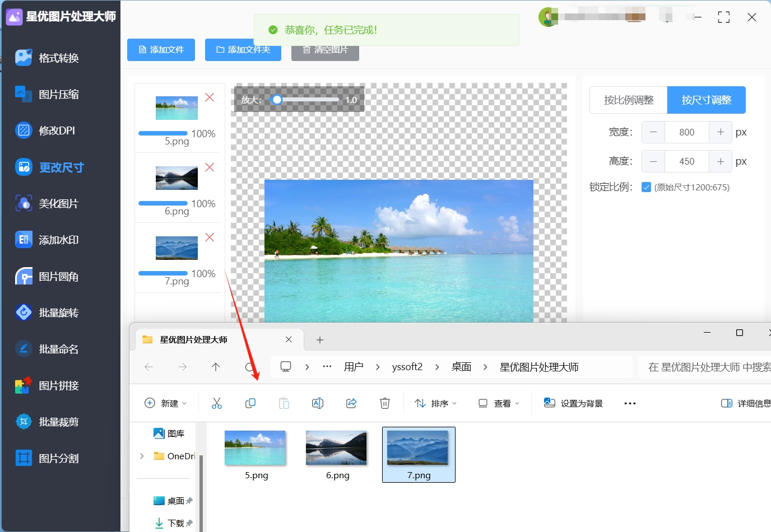The height and width of the screenshot is (532, 771).
Task: Open a new Explorer tab
Action: tap(319, 340)
